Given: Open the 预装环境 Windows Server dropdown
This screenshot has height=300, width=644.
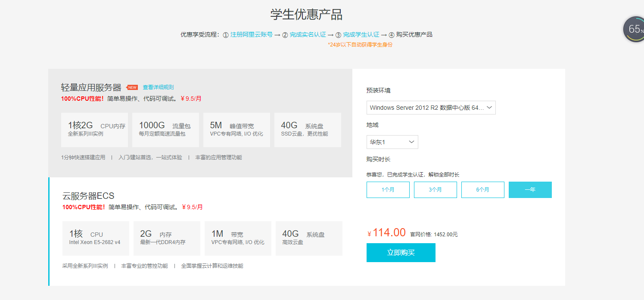Looking at the screenshot, I should [431, 108].
